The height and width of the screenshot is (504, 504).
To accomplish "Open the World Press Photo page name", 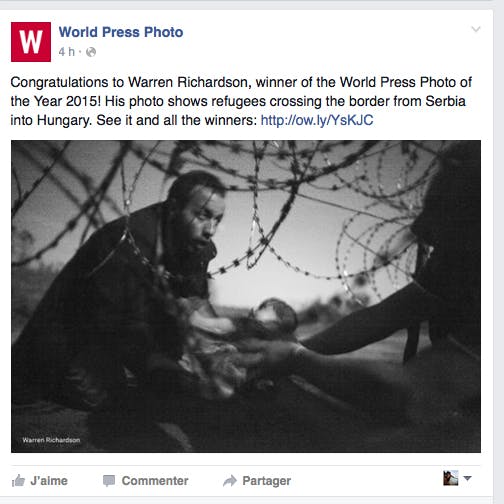I will click(121, 32).
